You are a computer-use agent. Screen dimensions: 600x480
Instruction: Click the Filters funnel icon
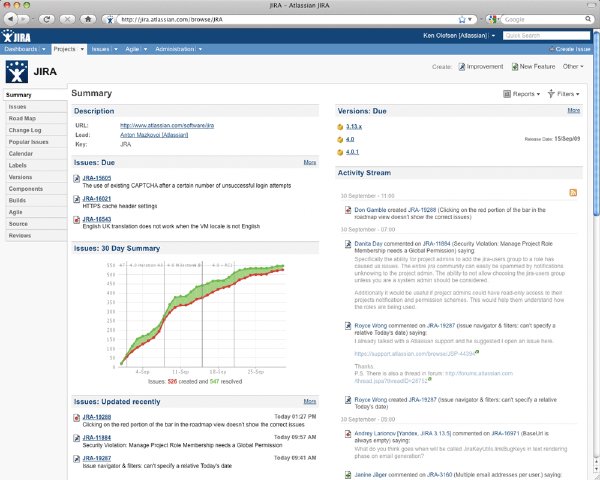[551, 94]
